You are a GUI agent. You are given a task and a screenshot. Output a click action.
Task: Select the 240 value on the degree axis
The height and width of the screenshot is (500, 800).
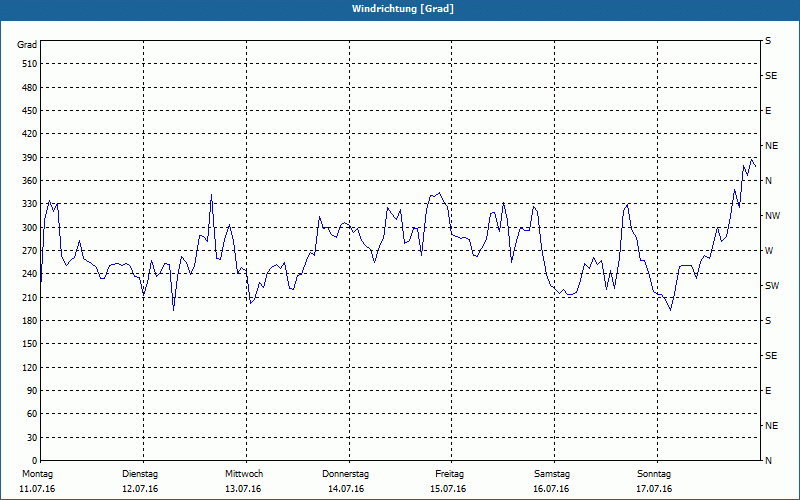click(x=30, y=274)
